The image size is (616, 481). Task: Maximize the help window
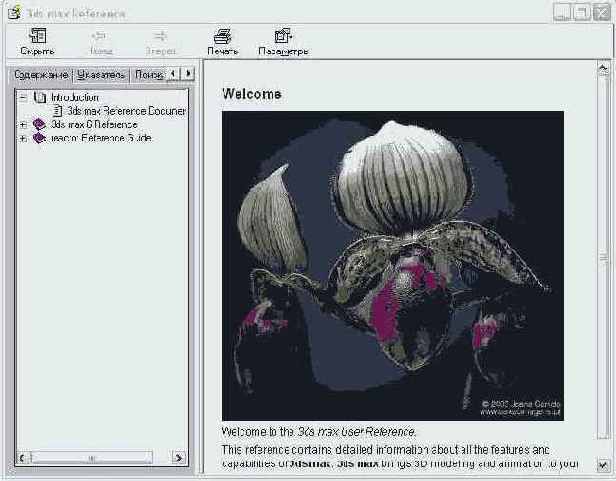[581, 13]
